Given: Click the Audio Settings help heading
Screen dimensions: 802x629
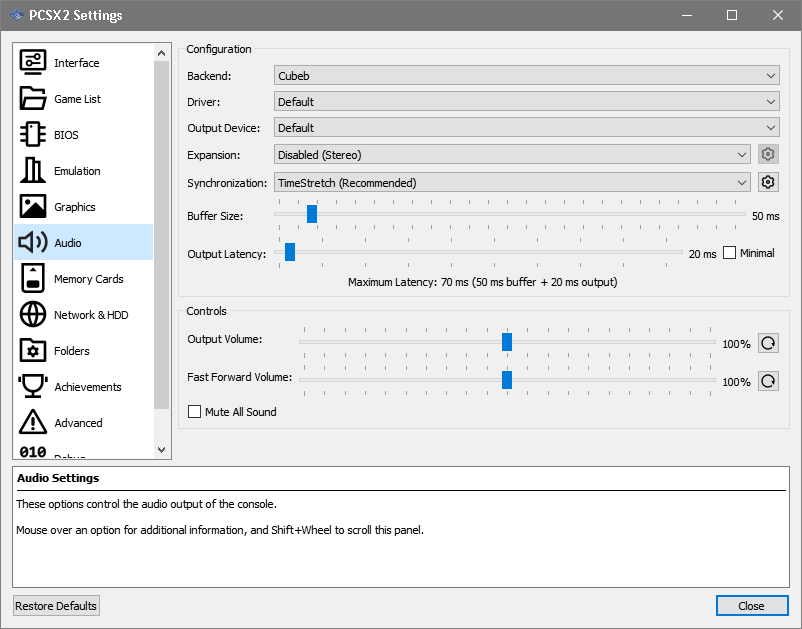Looking at the screenshot, I should pos(58,478).
